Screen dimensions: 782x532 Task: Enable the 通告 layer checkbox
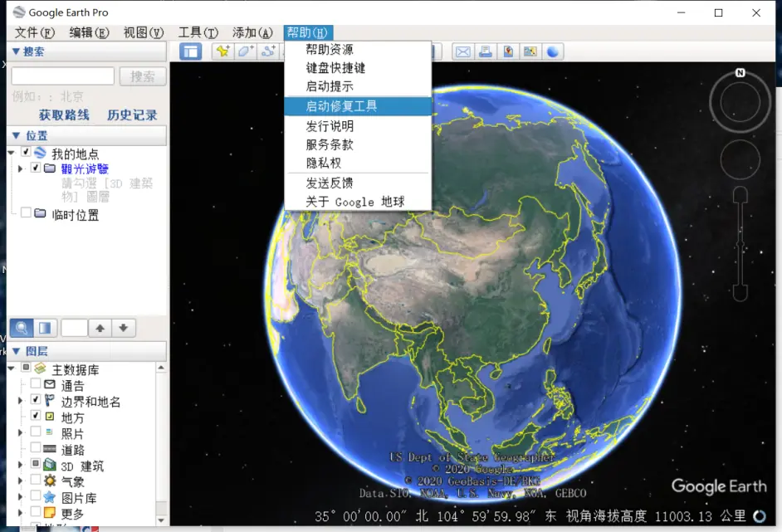[x=36, y=383]
